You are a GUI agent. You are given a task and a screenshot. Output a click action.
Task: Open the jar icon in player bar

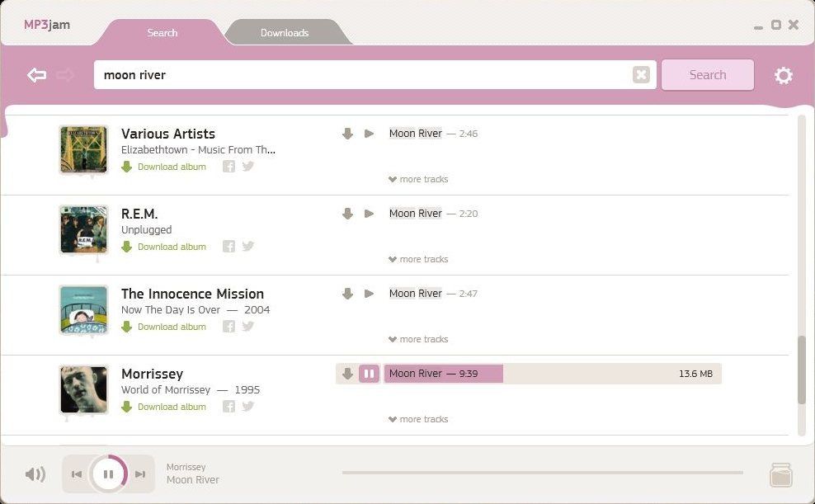[x=780, y=475]
